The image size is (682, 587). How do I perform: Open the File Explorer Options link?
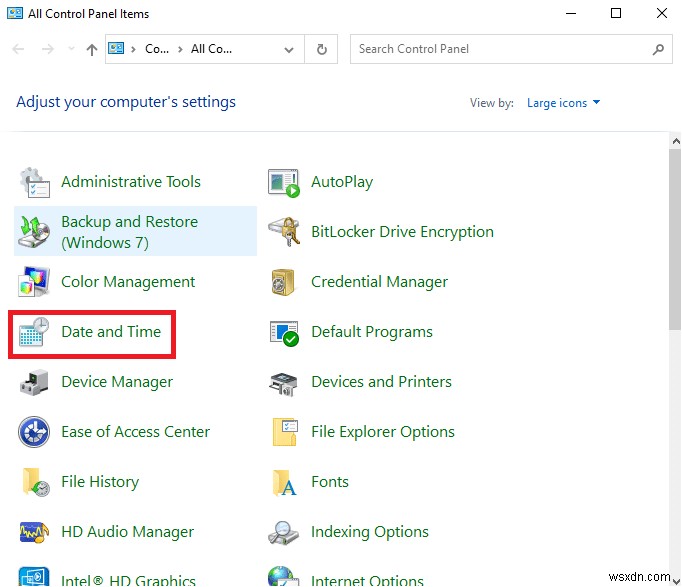coord(382,432)
